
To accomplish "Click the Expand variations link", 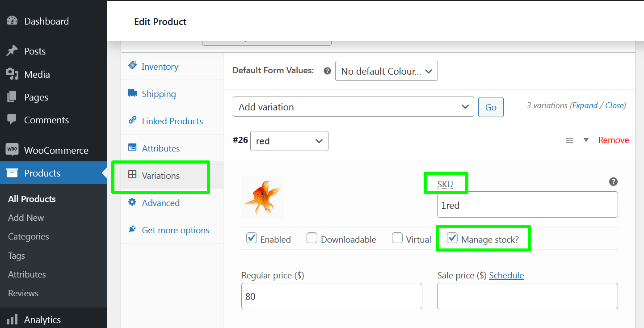I will point(585,105).
